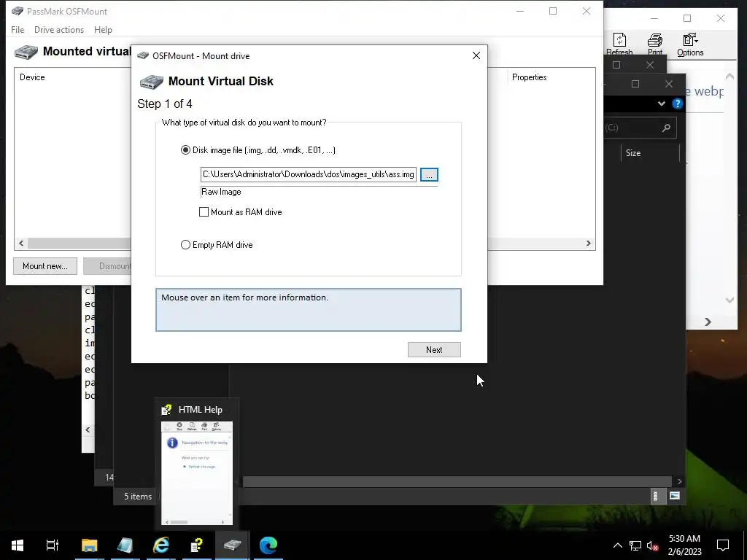Image resolution: width=747 pixels, height=560 pixels.
Task: Click scroll-up arrow in HTML Help window
Action: pos(729,76)
